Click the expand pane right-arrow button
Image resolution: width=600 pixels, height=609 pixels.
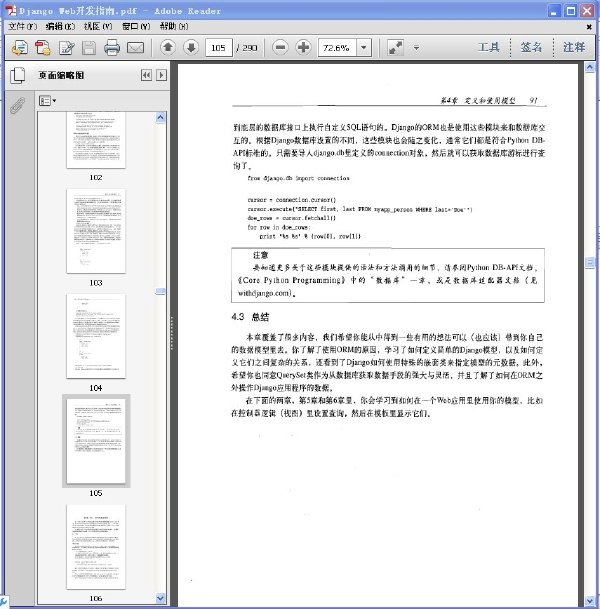tap(161, 75)
